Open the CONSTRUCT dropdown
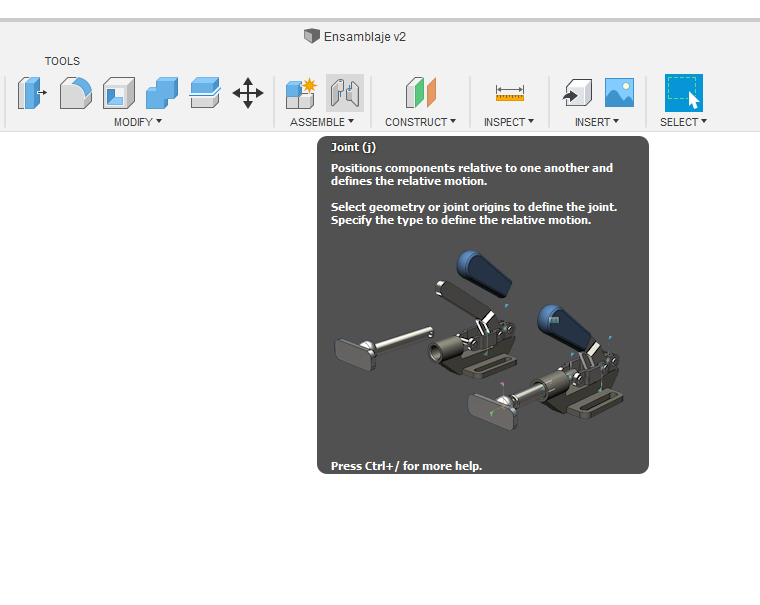The image size is (760, 605). coord(420,122)
